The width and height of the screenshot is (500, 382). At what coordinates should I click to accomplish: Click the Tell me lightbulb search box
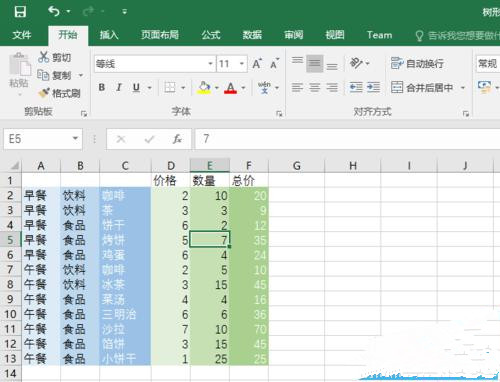point(457,35)
